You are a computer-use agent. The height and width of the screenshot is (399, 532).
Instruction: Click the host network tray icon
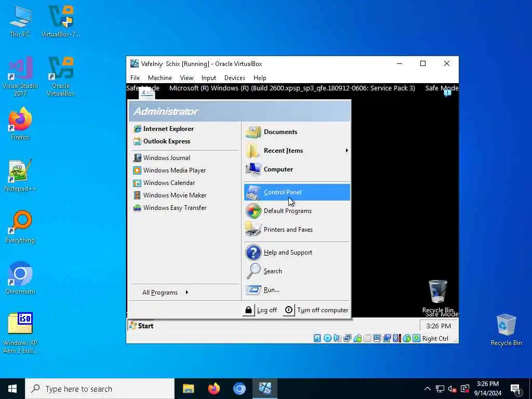pyautogui.click(x=440, y=389)
